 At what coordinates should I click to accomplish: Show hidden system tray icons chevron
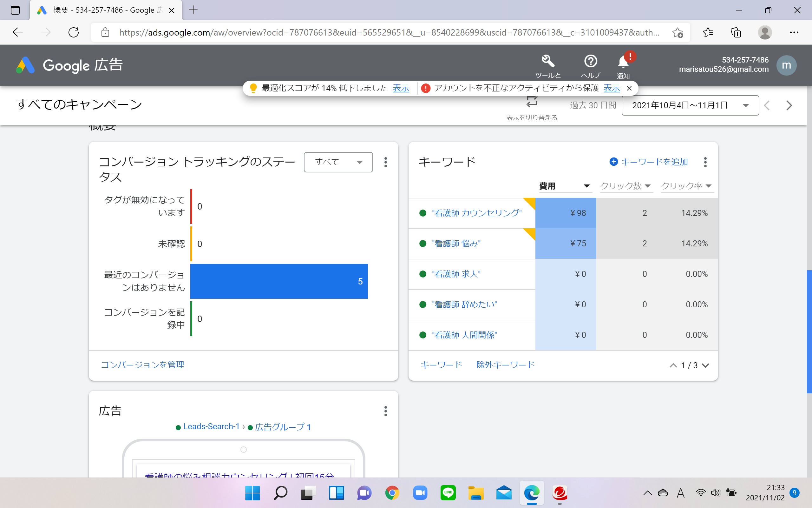click(648, 493)
